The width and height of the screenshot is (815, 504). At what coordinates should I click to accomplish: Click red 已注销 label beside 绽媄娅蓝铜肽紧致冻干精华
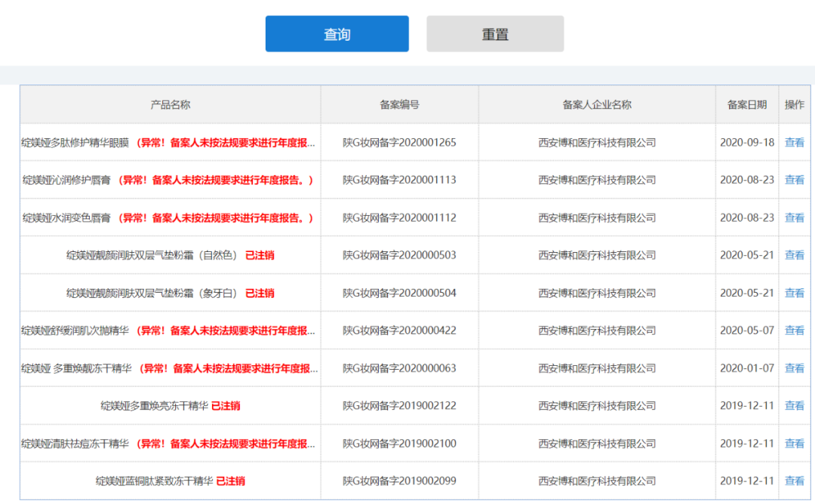pyautogui.click(x=230, y=481)
